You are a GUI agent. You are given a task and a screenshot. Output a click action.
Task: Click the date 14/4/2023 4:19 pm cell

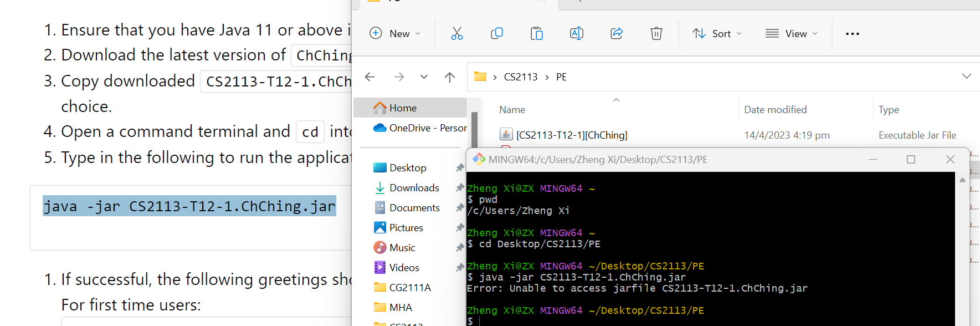(787, 135)
